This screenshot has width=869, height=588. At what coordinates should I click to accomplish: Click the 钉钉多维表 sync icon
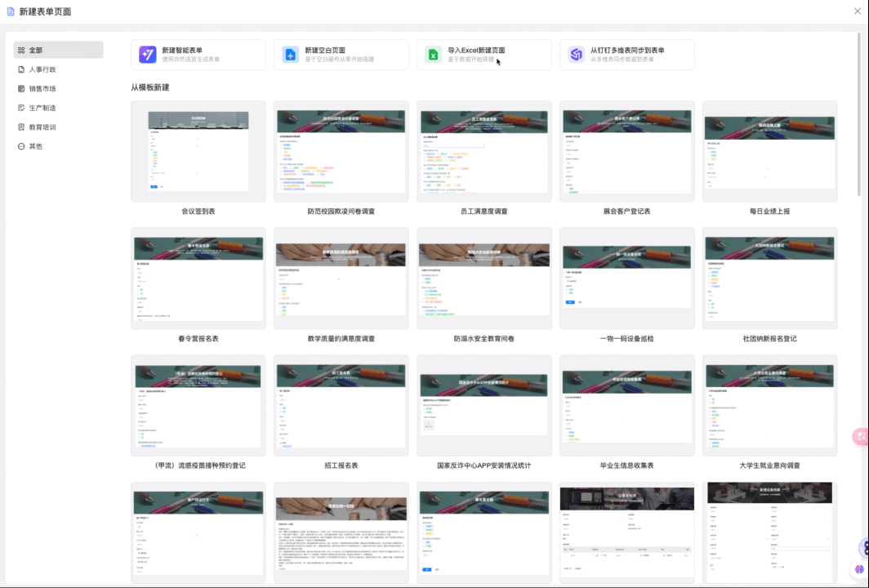pyautogui.click(x=576, y=55)
